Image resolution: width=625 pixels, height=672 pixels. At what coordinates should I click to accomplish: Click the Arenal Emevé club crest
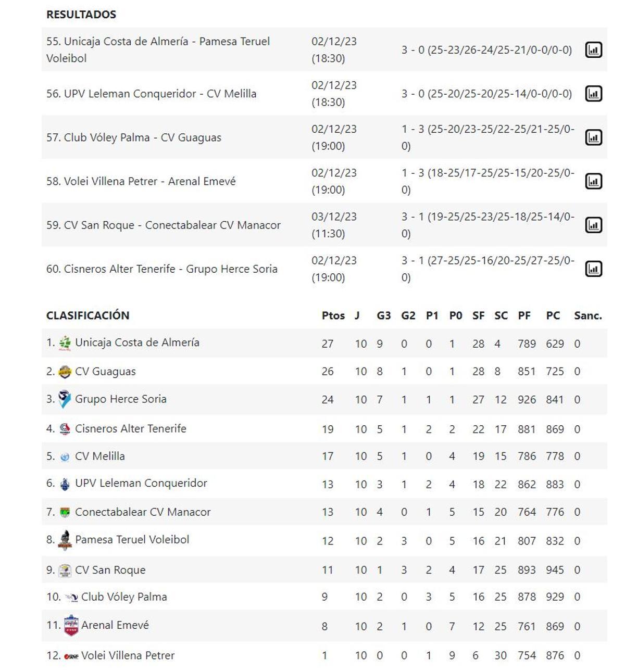[x=72, y=625]
